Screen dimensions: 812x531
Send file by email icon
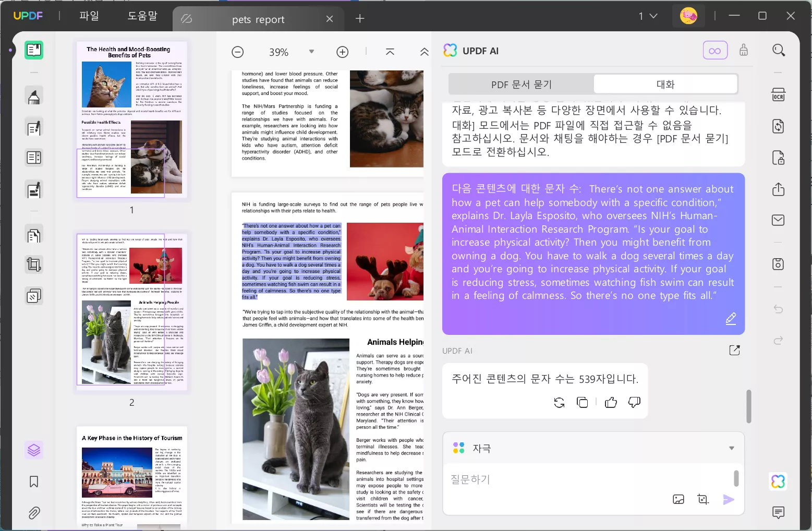(x=779, y=220)
